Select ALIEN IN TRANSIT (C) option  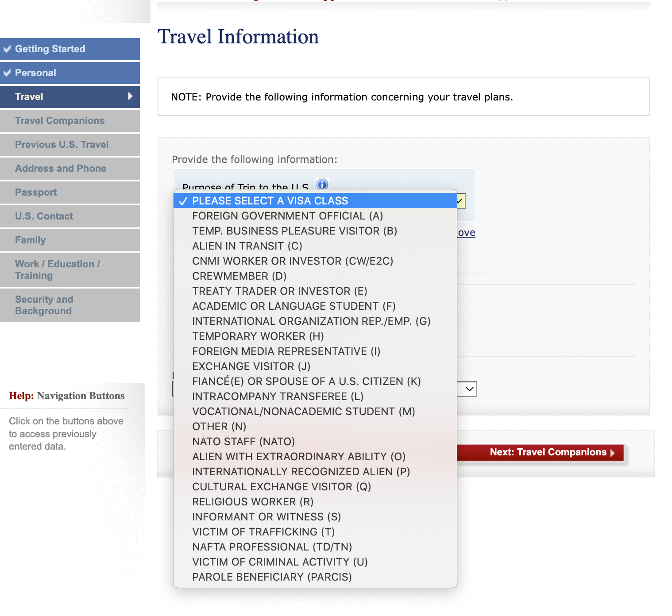tap(247, 246)
